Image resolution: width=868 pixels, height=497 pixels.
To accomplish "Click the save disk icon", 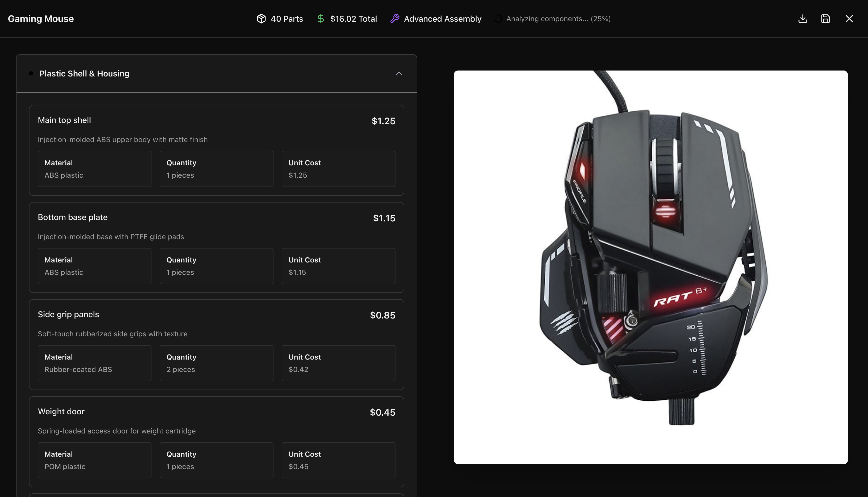I will coord(826,18).
